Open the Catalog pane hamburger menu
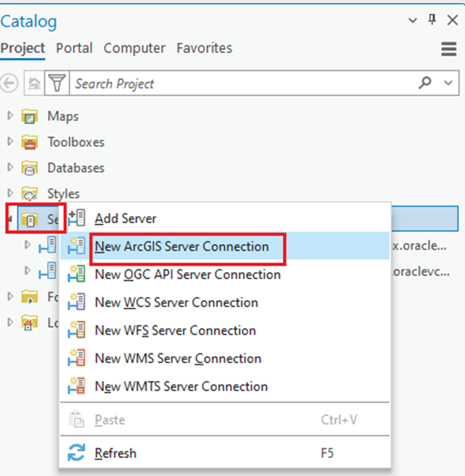Viewport: 465px width, 476px height. click(448, 49)
